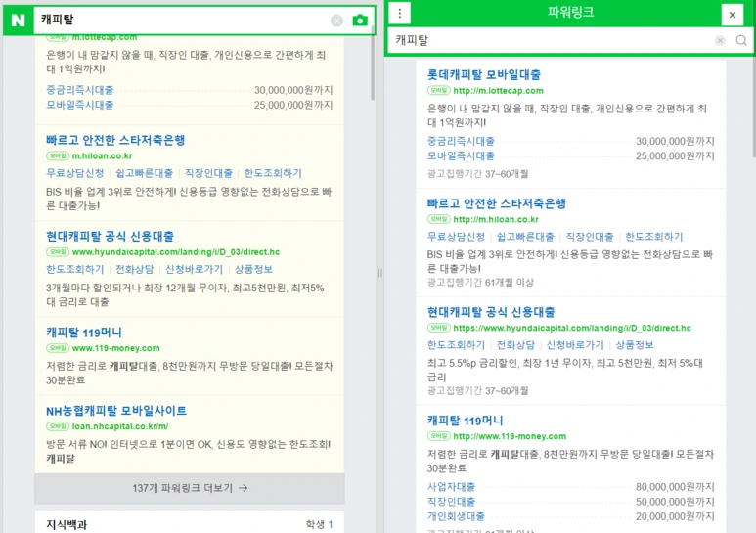Image resolution: width=756 pixels, height=533 pixels.
Task: Open NH농협캐피탈 모바일사이트 ad link
Action: 116,411
